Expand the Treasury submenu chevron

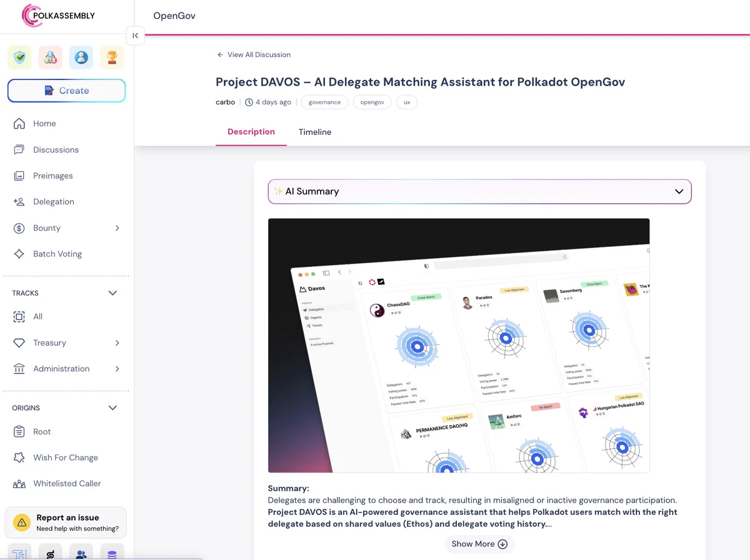117,343
